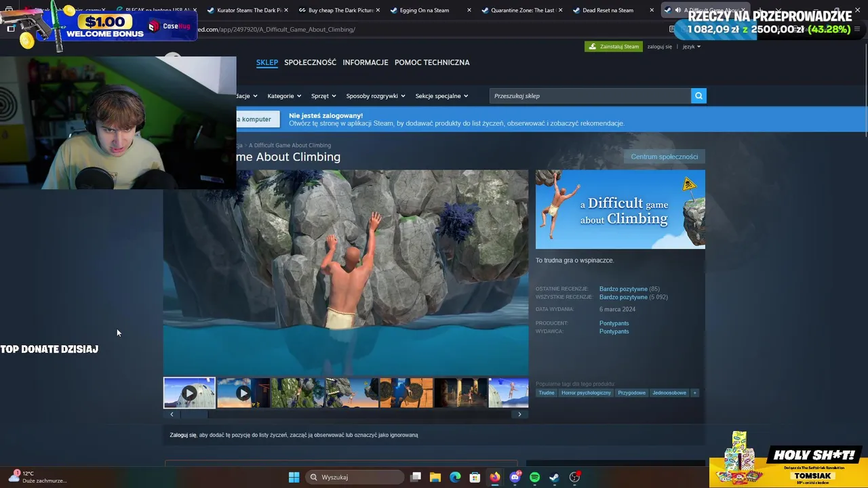The image size is (868, 488).
Task: Close the Dead Reset na Steam tab
Action: [x=652, y=10]
